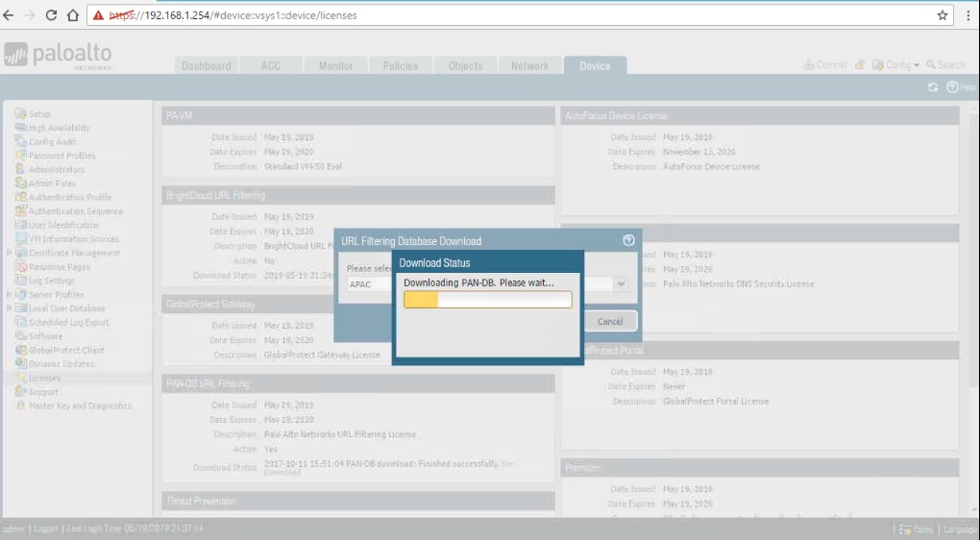This screenshot has height=540, width=980.
Task: Expand the Certificate Management tree node
Action: (x=9, y=253)
